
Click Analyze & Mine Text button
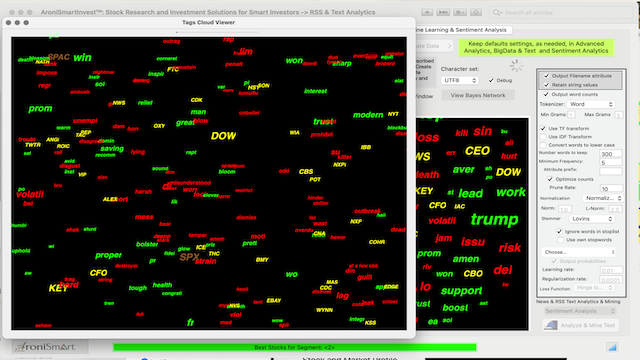pyautogui.click(x=580, y=325)
